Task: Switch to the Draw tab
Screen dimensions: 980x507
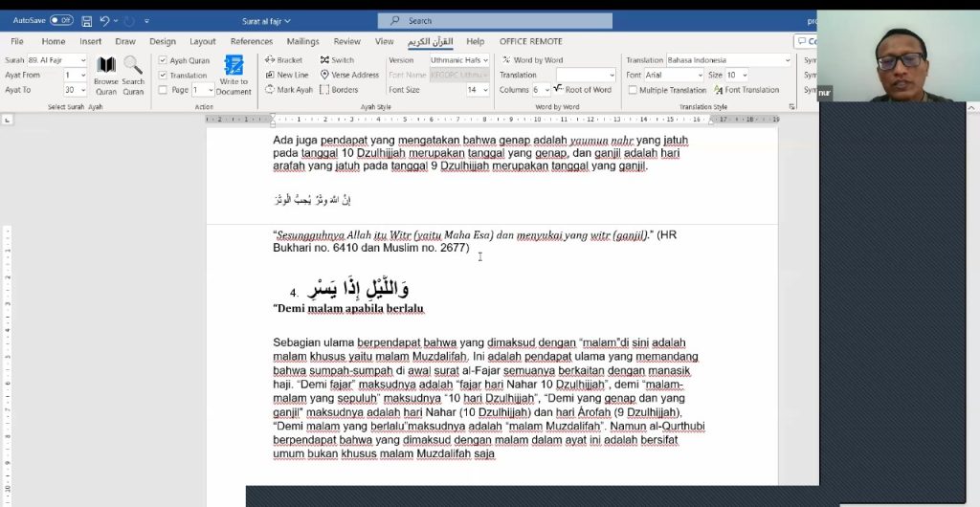Action: click(125, 41)
